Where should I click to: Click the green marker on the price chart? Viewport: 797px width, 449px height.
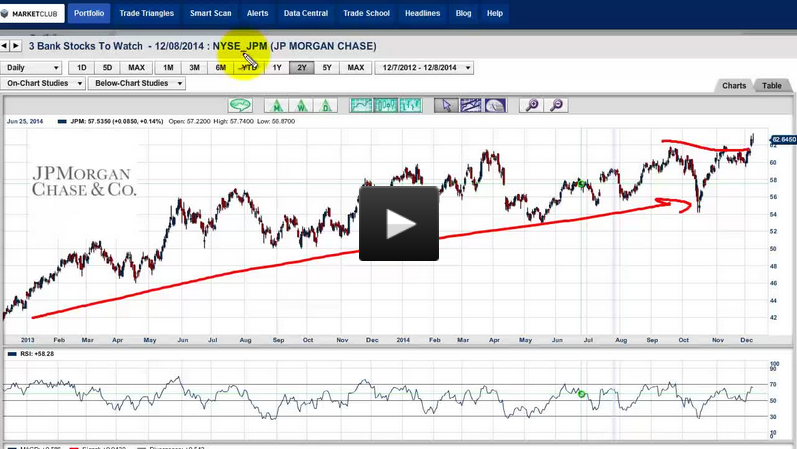(581, 184)
